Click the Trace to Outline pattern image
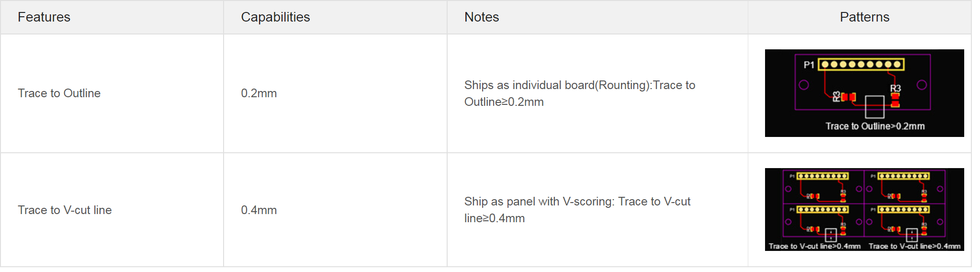980x272 pixels. coord(864,93)
